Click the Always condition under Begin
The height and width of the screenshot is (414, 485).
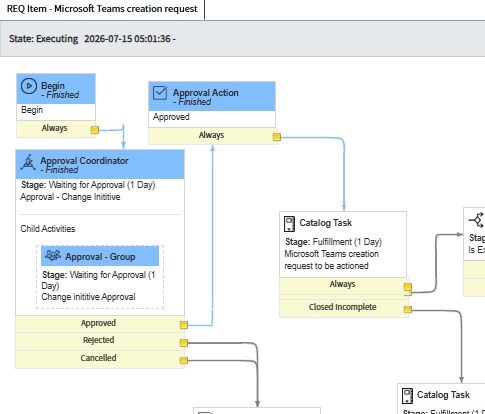point(56,129)
